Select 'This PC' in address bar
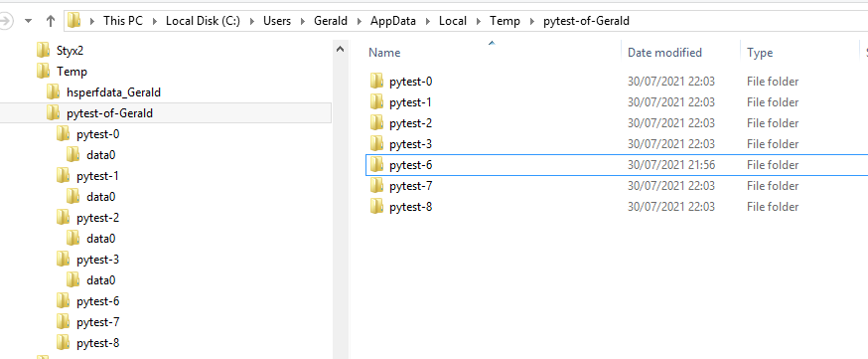This screenshot has width=868, height=359. pos(122,21)
